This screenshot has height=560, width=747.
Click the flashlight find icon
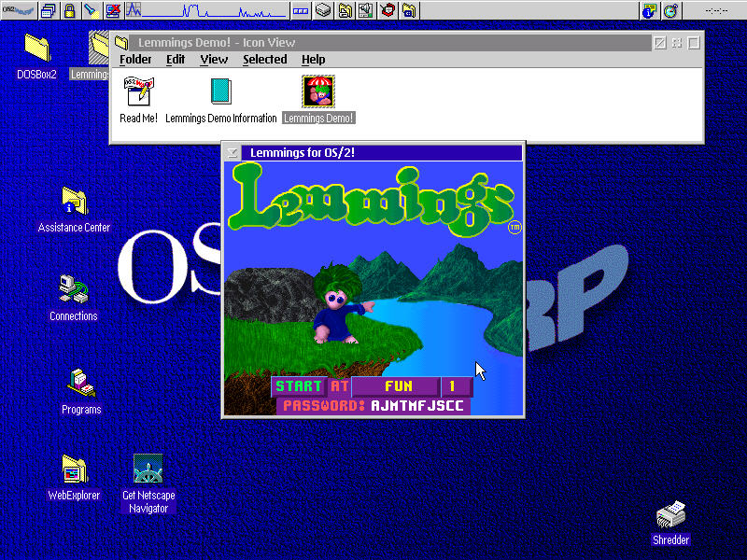point(91,10)
